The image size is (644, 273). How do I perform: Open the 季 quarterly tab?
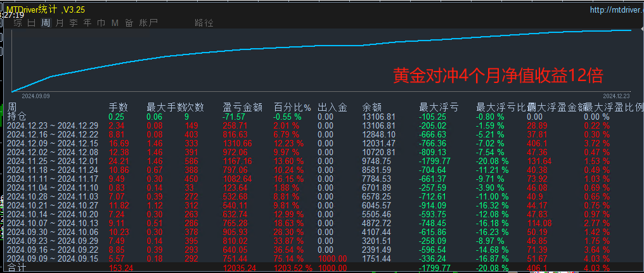(74, 23)
